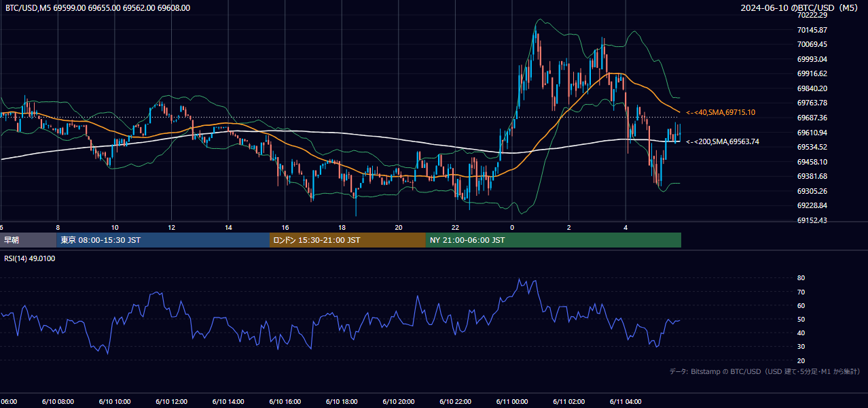Select the NY 21:00-06:00 JST session bar
Viewport: 868px width, 408px height.
(x=554, y=240)
